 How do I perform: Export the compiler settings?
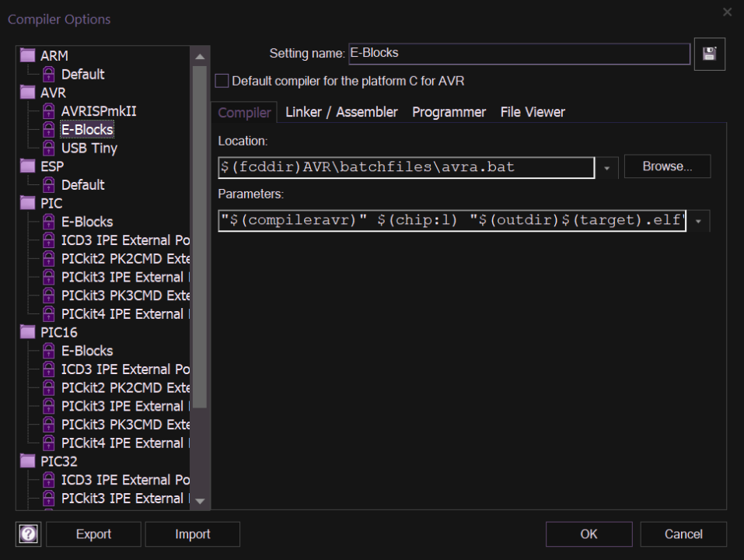[x=93, y=534]
